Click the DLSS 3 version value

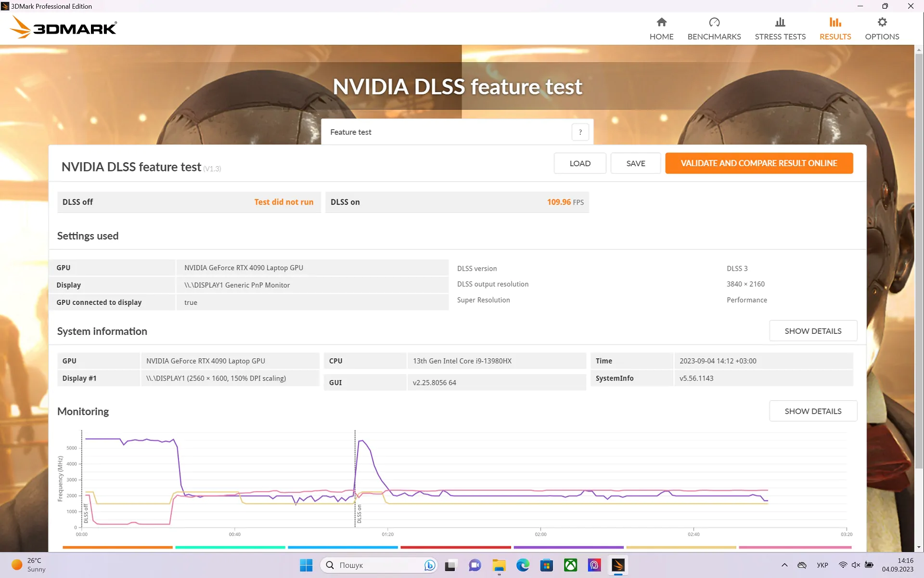click(737, 268)
